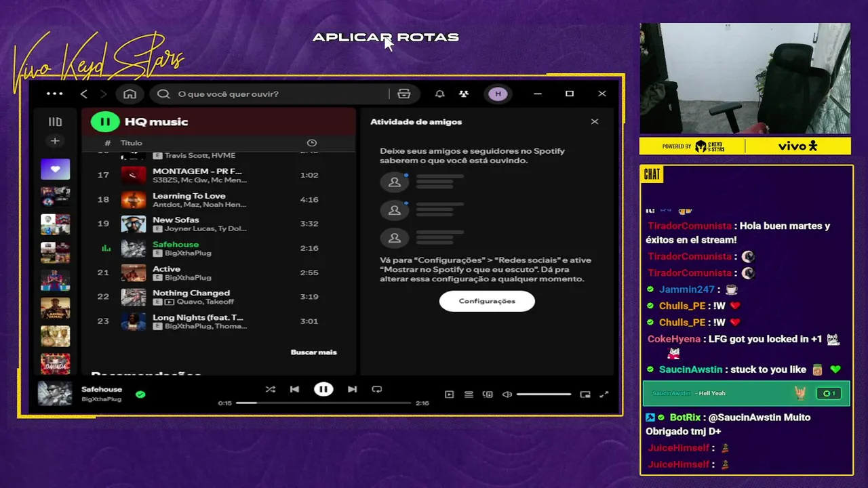Open the Browse icon in search bar
Viewport: 868px width, 488px height.
(x=404, y=94)
